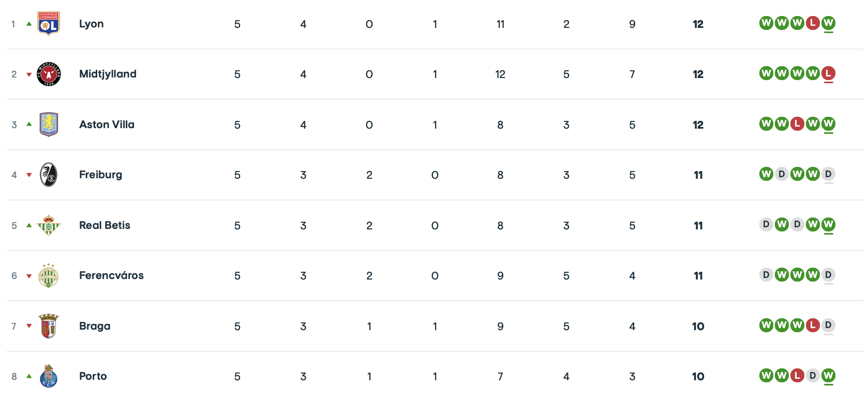Click Freiburg's latest draw badge
Image resolution: width=868 pixels, height=403 pixels.
click(x=828, y=174)
